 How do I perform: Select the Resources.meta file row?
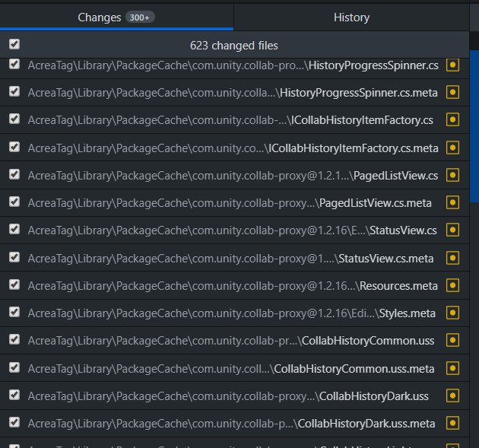tap(234, 286)
